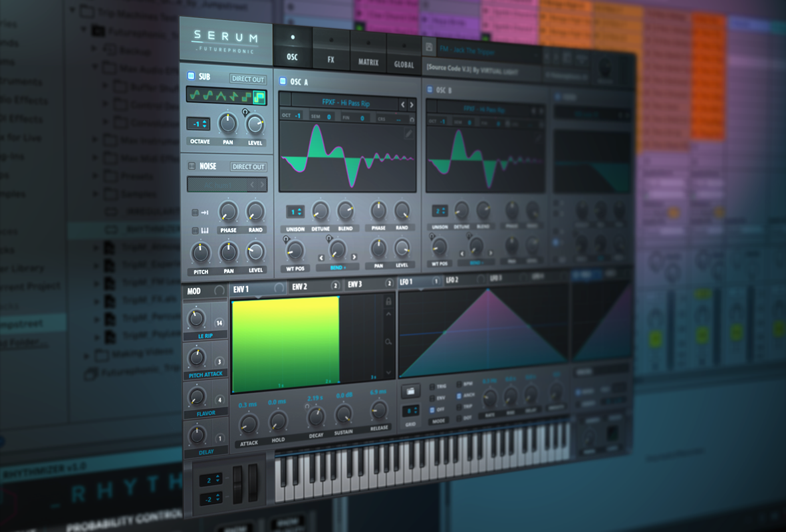Enable the NOISE oscillator
786x532 pixels.
point(192,166)
